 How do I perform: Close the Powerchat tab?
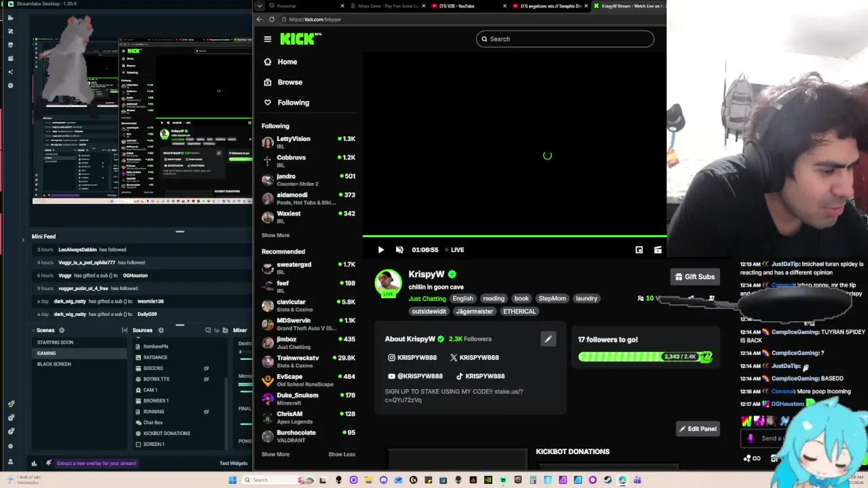pos(342,5)
